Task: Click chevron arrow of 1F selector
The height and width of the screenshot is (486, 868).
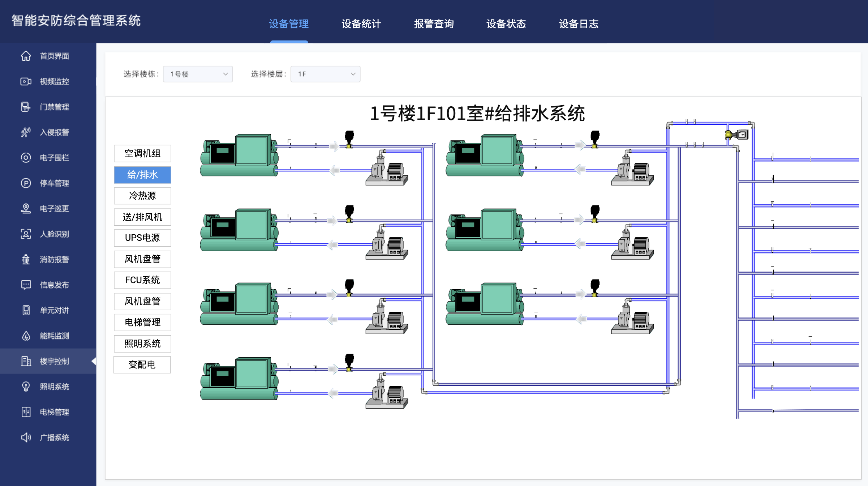Action: tap(353, 74)
